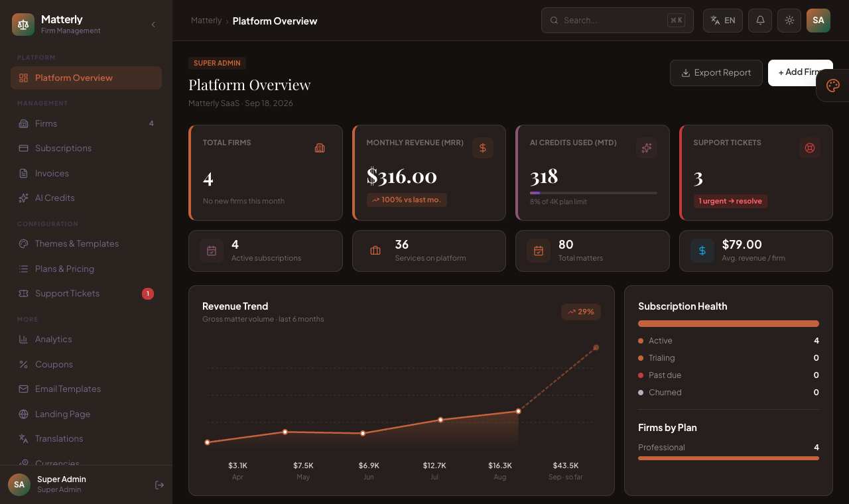This screenshot has width=849, height=504.
Task: Click the Coupons percent icon
Action: 23,364
